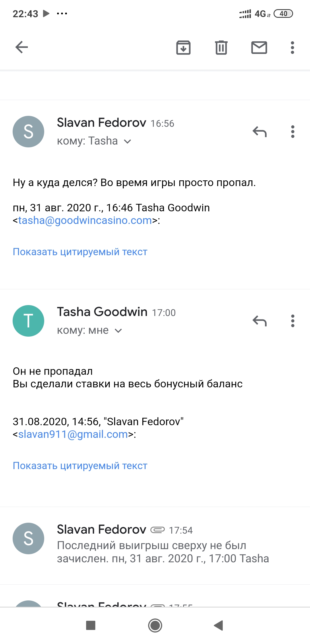Go back using the top-left arrow

tap(22, 47)
